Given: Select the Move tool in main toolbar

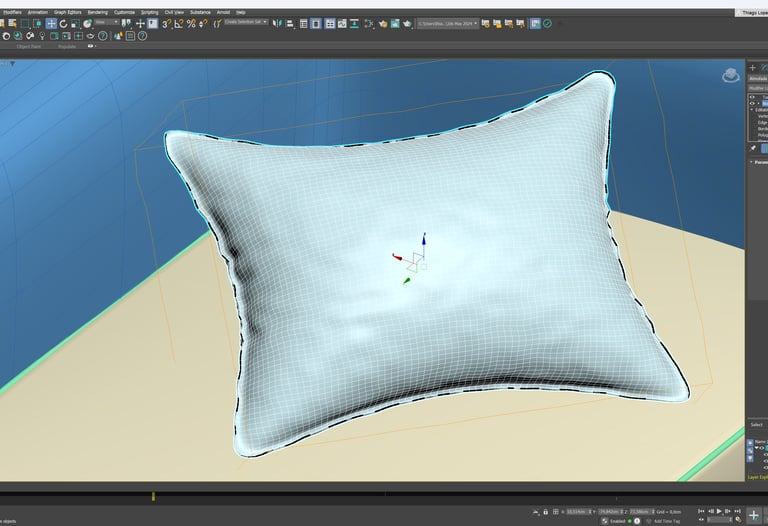Looking at the screenshot, I should click(x=51, y=23).
